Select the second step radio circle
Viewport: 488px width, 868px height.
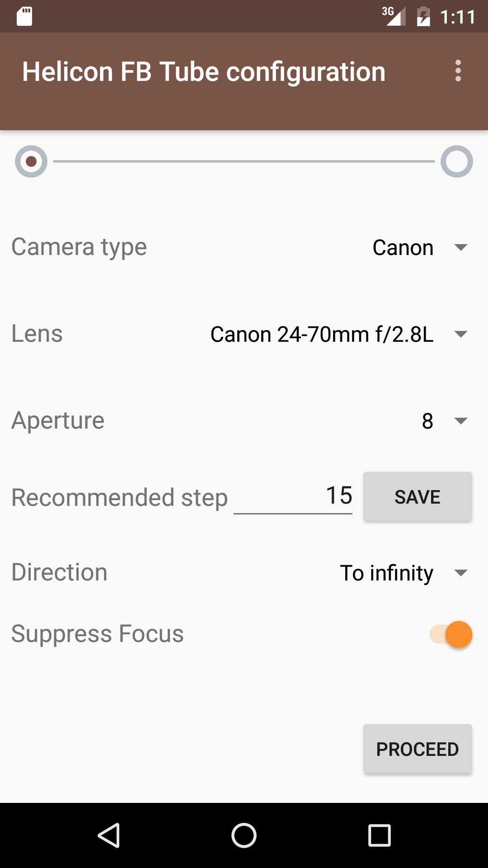[456, 161]
